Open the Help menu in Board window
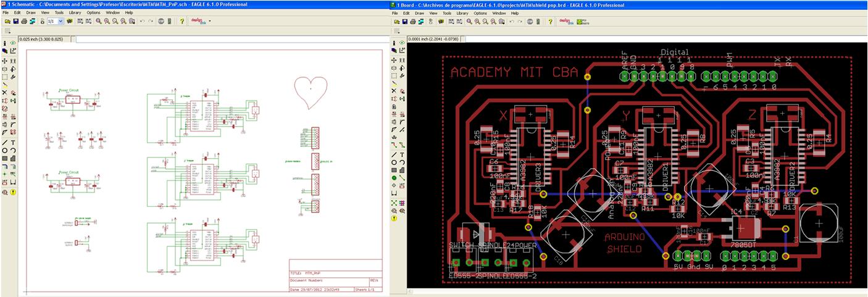The image size is (868, 297). tap(515, 13)
